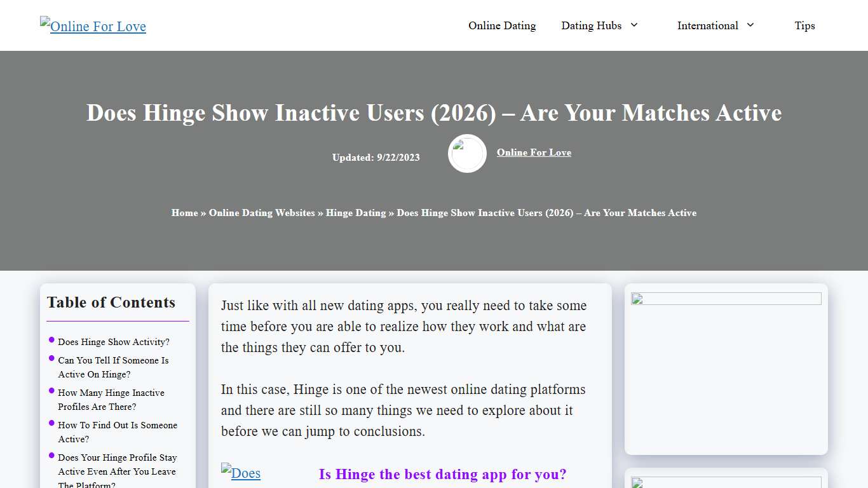Click Is Hinge the best dating app for you

click(x=443, y=474)
